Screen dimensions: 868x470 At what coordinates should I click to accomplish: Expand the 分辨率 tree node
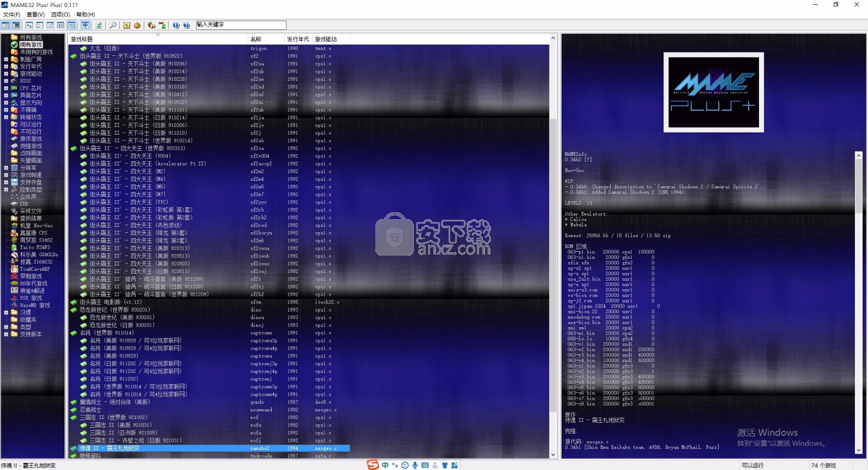click(6, 168)
